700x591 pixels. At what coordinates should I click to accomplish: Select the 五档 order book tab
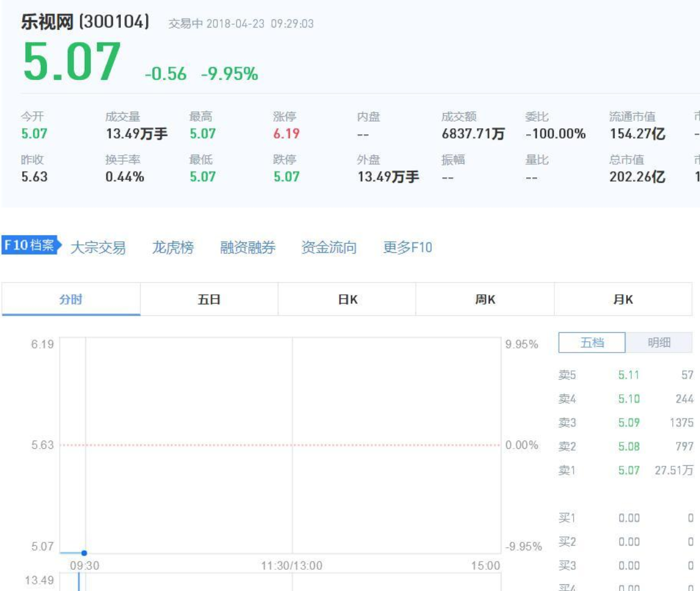(592, 342)
